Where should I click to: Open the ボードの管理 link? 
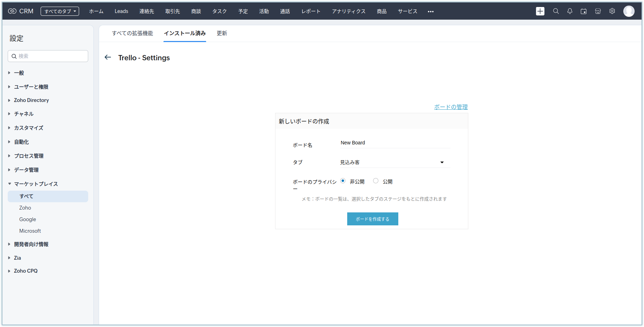451,107
